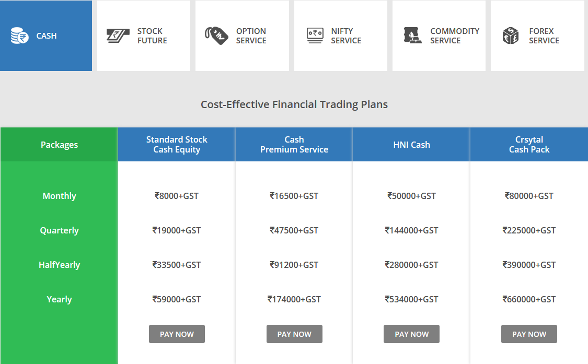588x364 pixels.
Task: Click the Option Service price tag icon
Action: [216, 36]
